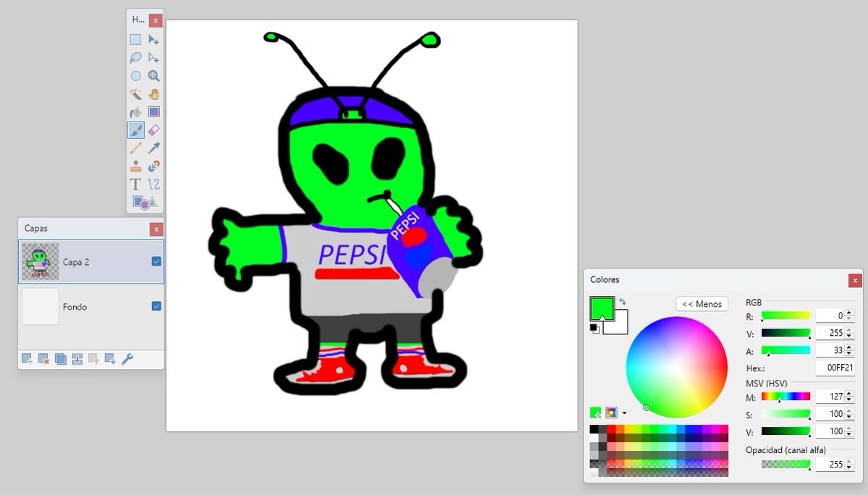Select the Clone Stamp tool

click(x=135, y=166)
